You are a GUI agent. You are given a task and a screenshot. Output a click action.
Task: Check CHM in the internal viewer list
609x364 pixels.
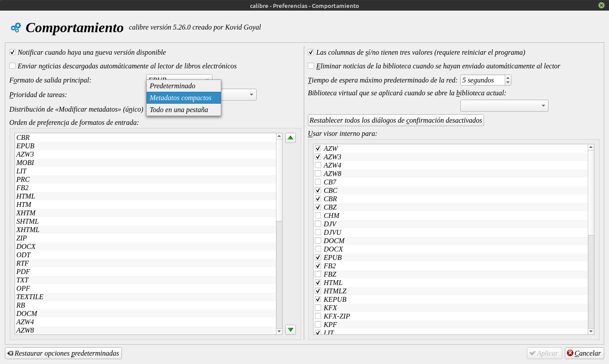point(318,216)
